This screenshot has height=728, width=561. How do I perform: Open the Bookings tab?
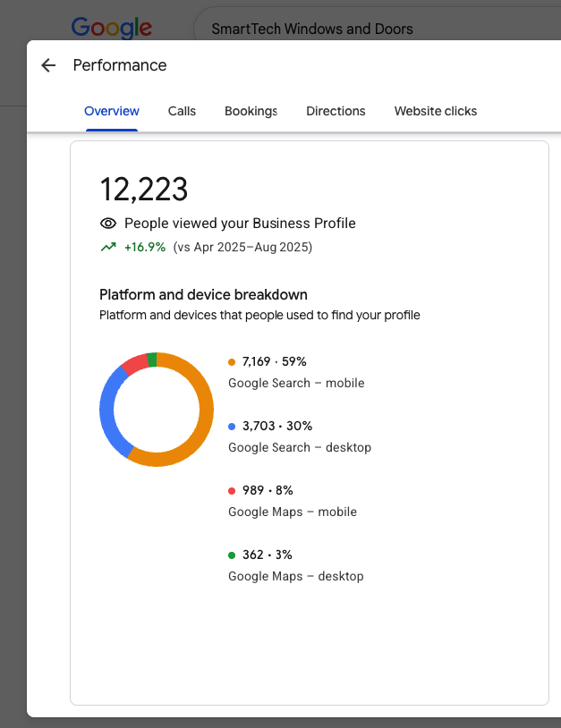tap(251, 111)
